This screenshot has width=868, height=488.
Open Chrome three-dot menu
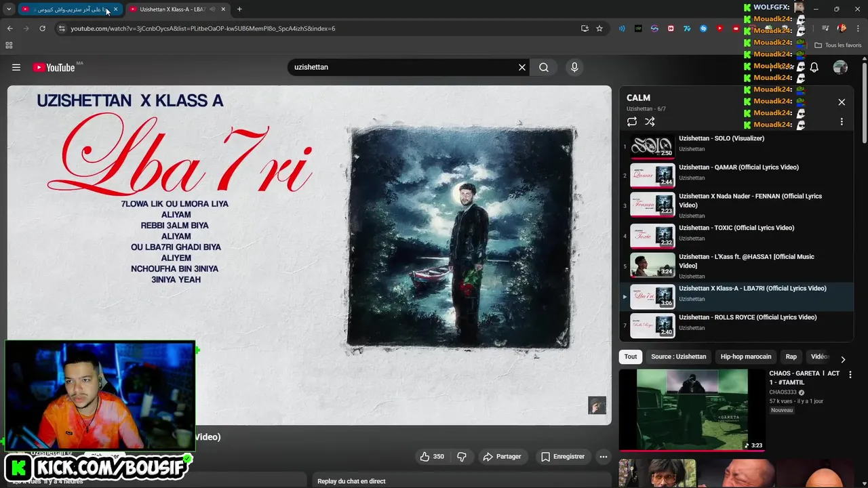857,28
